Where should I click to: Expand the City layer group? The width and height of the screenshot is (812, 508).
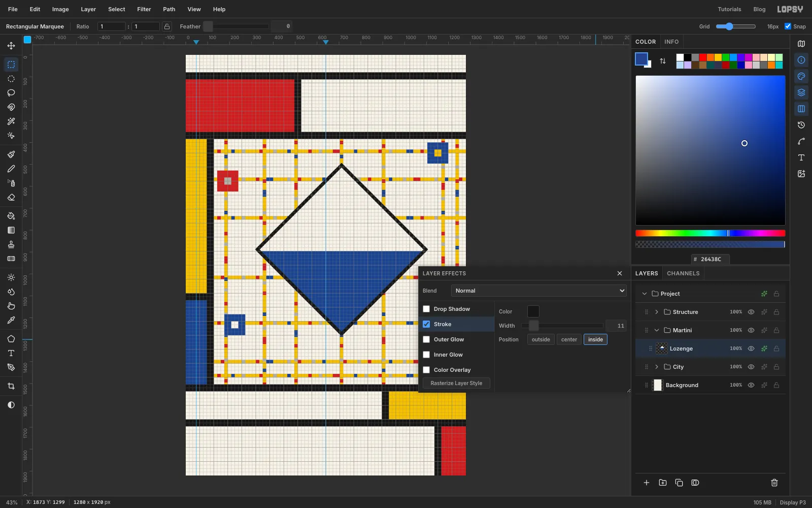click(x=657, y=367)
